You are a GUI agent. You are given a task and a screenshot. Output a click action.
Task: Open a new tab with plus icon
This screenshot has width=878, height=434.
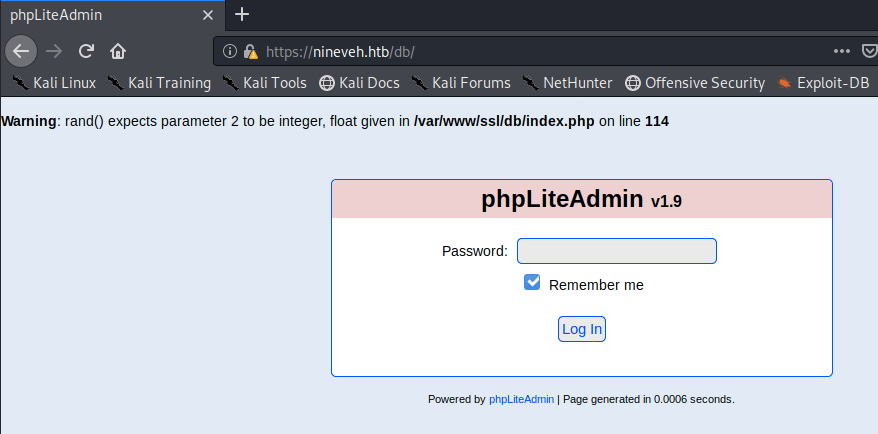pos(241,15)
